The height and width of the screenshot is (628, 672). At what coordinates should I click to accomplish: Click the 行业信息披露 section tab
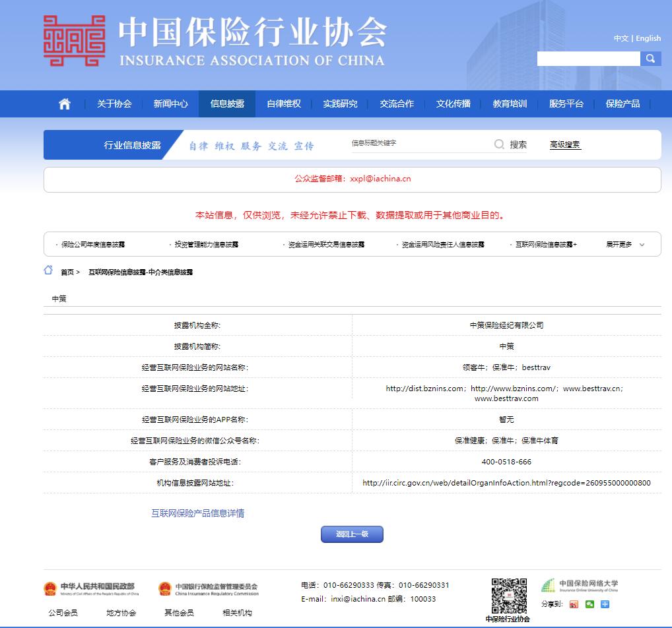[x=132, y=145]
